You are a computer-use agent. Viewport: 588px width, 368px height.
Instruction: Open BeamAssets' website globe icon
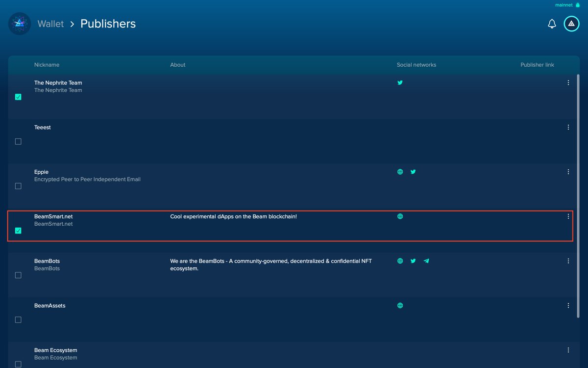point(400,305)
